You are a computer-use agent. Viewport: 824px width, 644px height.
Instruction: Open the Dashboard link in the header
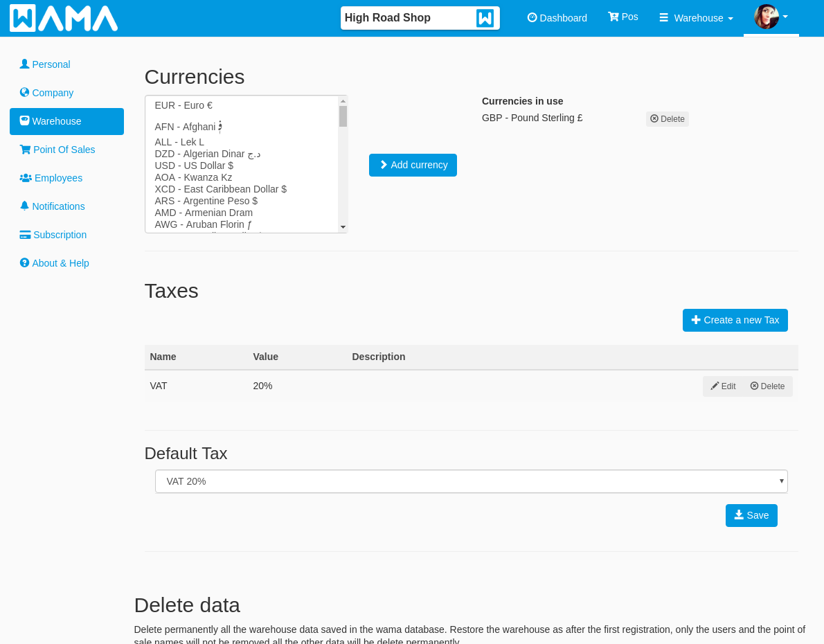[557, 18]
